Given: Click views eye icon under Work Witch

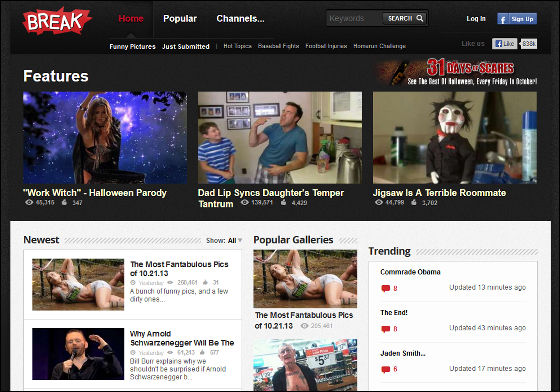Looking at the screenshot, I should tap(29, 202).
